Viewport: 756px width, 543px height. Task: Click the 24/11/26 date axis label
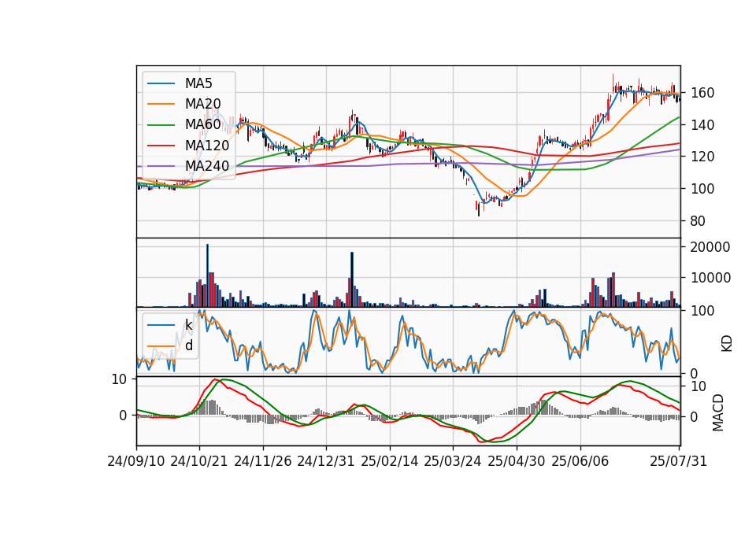(x=263, y=461)
